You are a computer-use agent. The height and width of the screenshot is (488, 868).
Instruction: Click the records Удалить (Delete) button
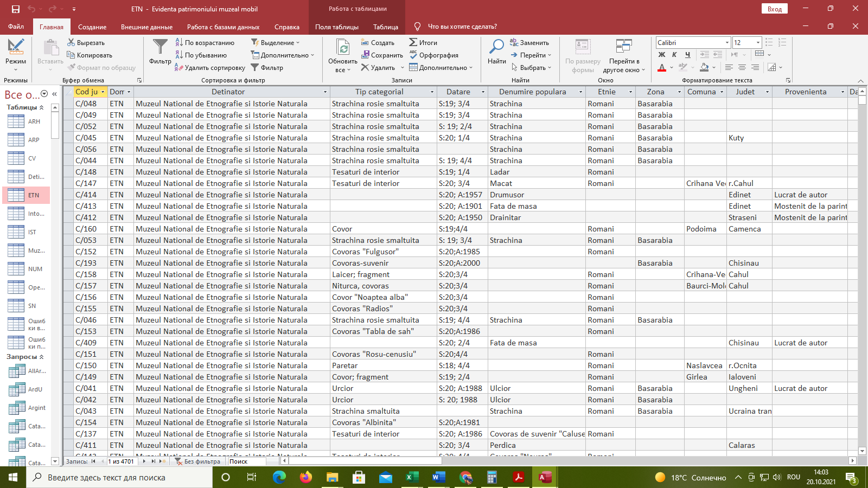379,67
